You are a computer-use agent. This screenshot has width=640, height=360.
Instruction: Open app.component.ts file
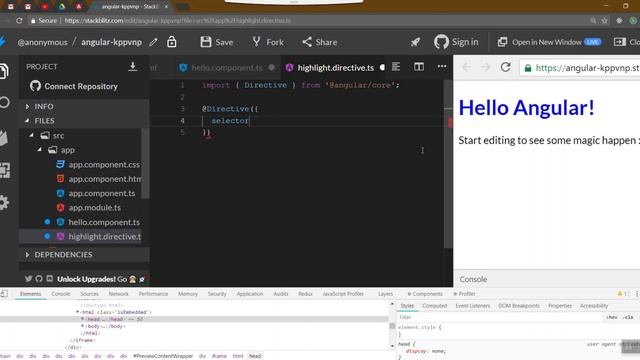coord(96,193)
